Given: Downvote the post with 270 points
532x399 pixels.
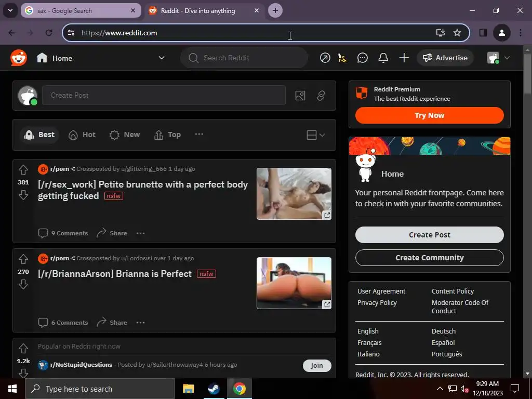Looking at the screenshot, I should click(x=23, y=284).
